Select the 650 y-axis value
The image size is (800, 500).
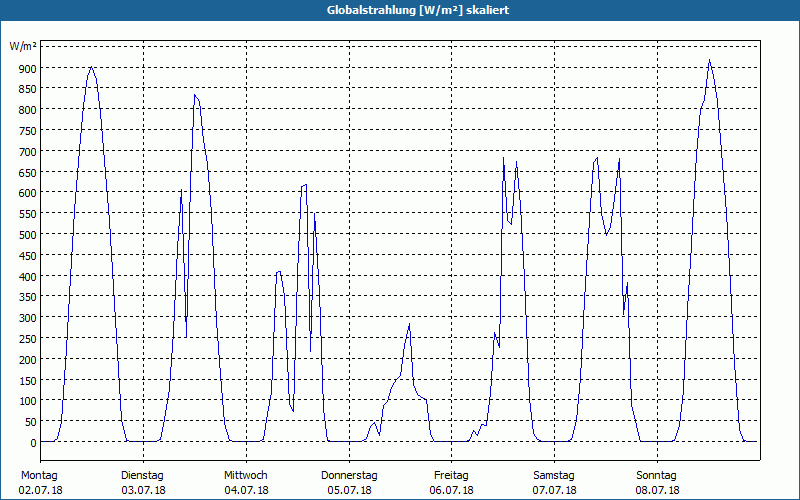point(28,172)
